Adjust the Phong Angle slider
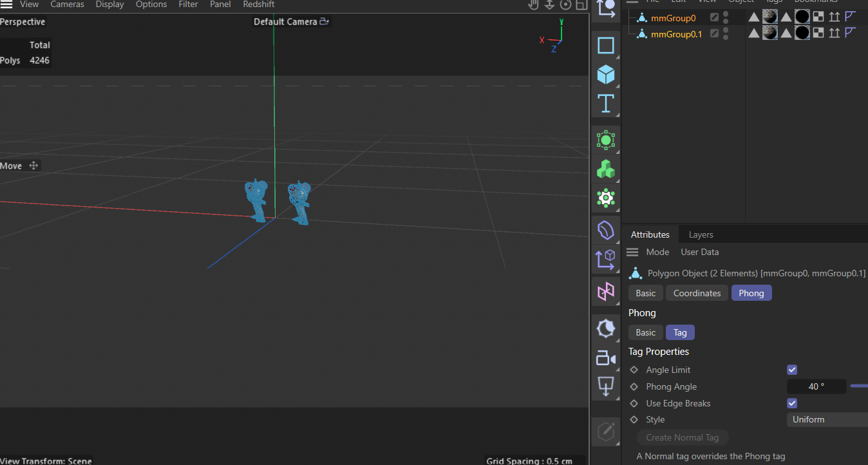This screenshot has width=868, height=465. click(x=859, y=386)
